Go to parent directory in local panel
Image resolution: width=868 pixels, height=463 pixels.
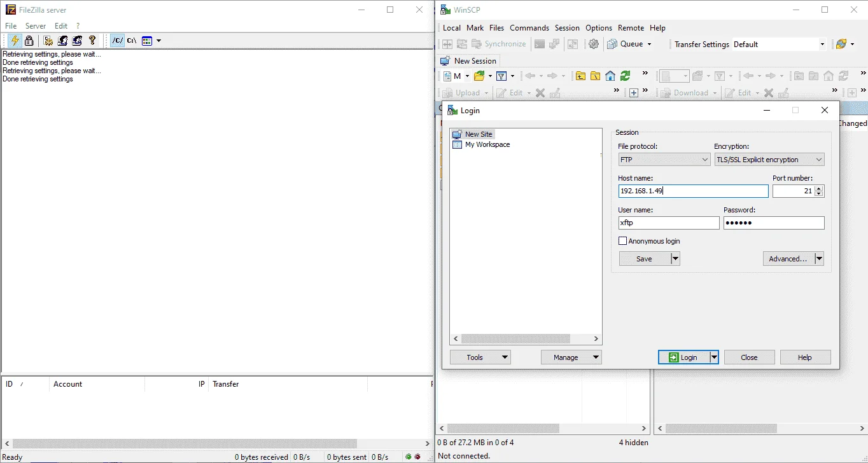coord(580,76)
